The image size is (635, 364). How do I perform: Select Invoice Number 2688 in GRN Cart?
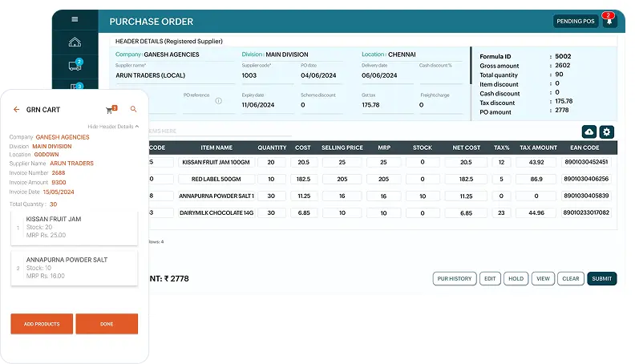click(x=59, y=173)
